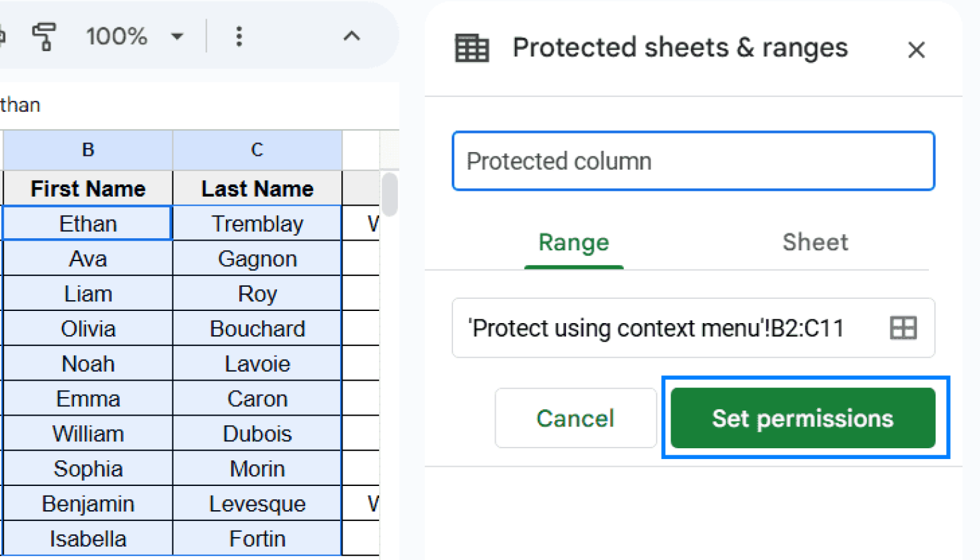Edit the B2:C11 range reference field
This screenshot has height=560, width=980.
[x=656, y=328]
